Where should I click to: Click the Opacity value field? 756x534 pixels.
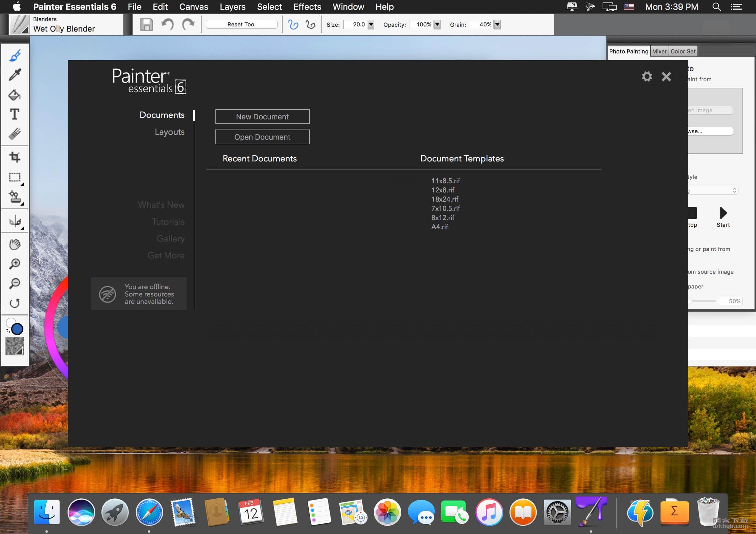(x=422, y=24)
